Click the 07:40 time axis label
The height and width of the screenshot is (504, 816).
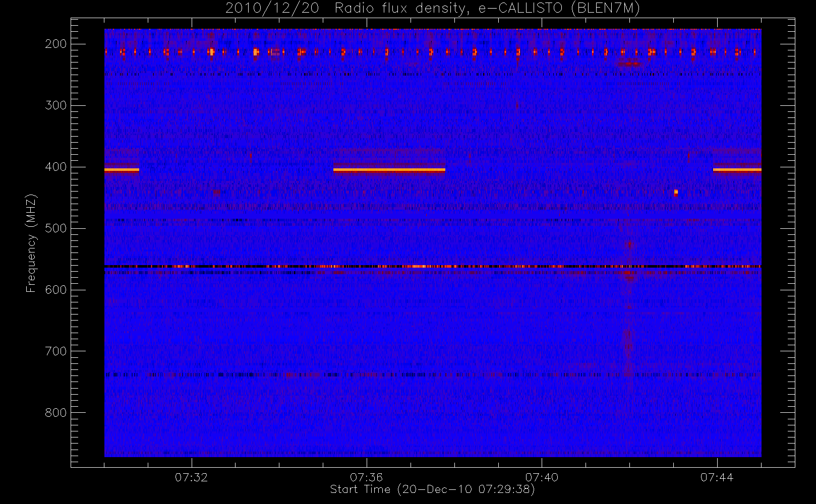coord(542,477)
